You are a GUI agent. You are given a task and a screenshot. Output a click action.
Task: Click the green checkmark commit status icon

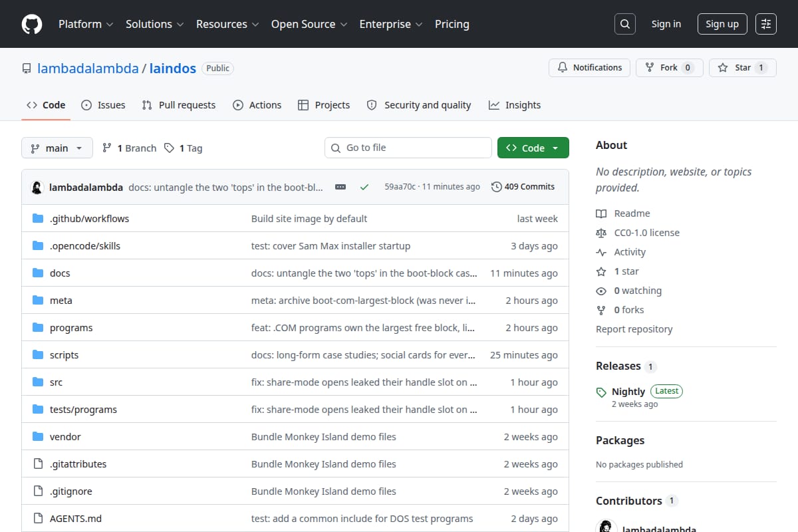364,187
